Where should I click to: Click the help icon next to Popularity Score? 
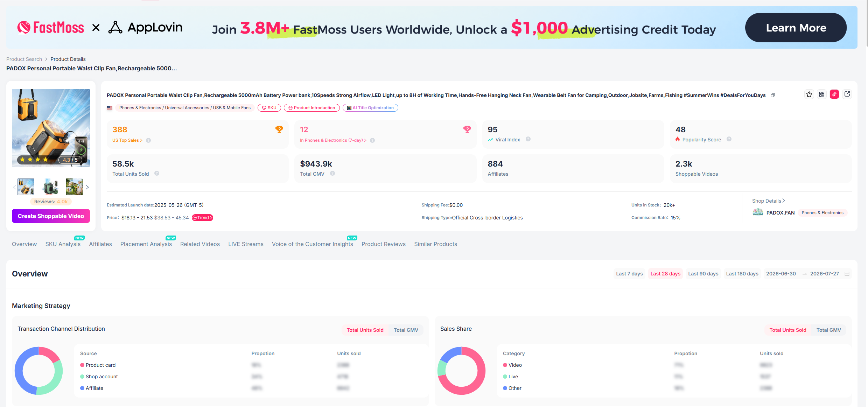point(729,139)
